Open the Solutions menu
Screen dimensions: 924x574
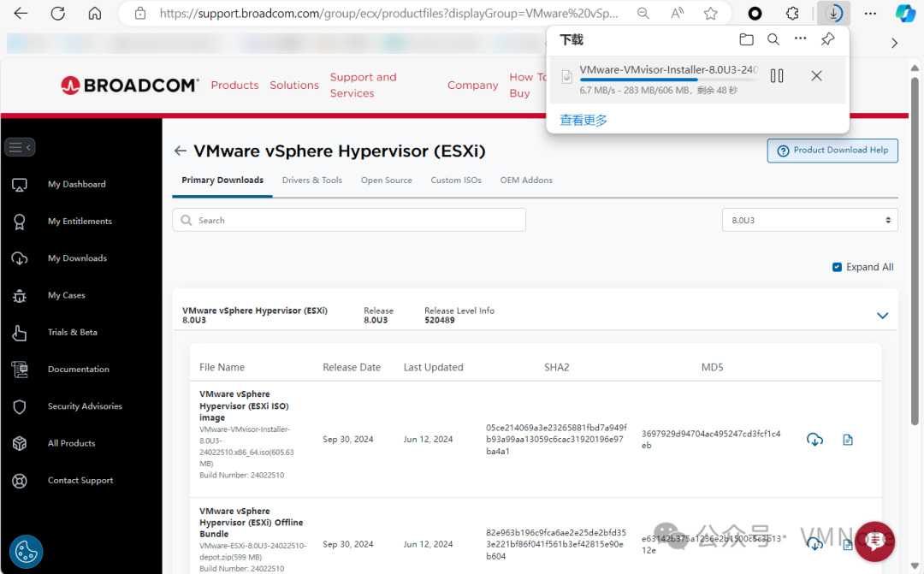click(294, 85)
